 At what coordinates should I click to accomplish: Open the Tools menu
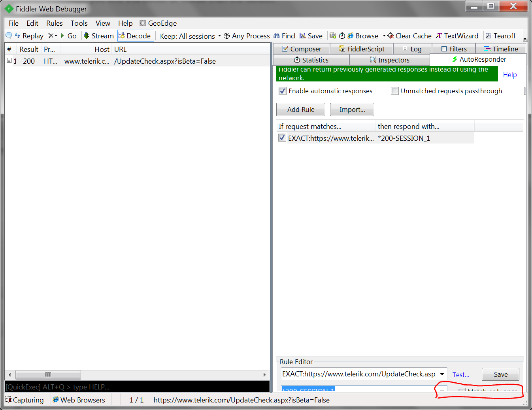pos(79,23)
